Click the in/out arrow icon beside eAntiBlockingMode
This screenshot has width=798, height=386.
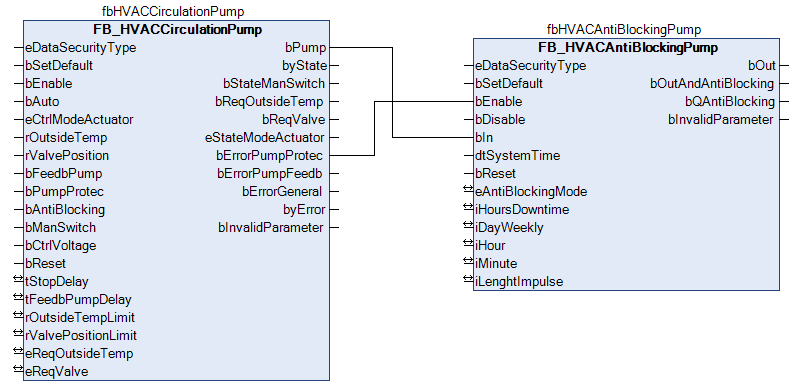[468, 189]
